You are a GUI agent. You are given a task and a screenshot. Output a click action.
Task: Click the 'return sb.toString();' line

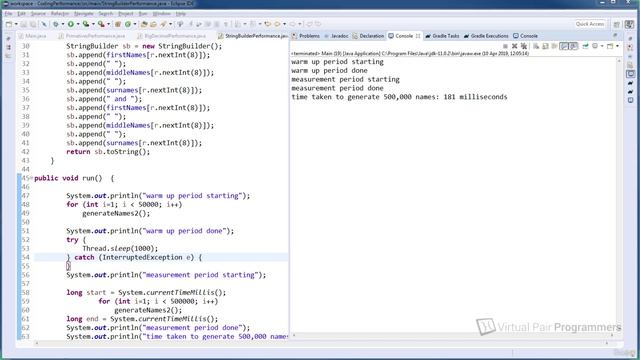[108, 151]
